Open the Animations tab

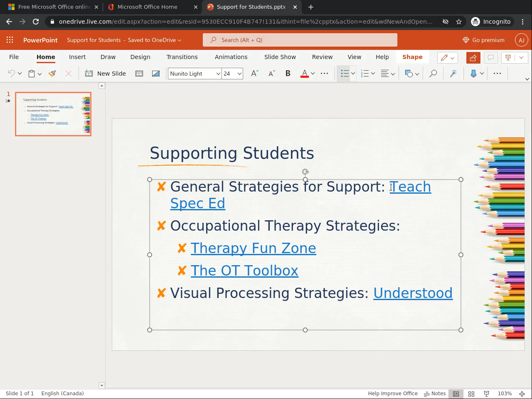(x=231, y=57)
